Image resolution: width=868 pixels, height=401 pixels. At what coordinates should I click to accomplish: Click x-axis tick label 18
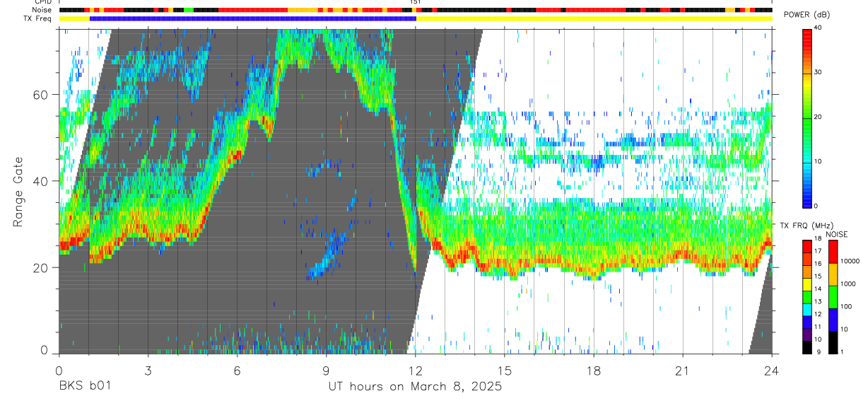(x=594, y=371)
